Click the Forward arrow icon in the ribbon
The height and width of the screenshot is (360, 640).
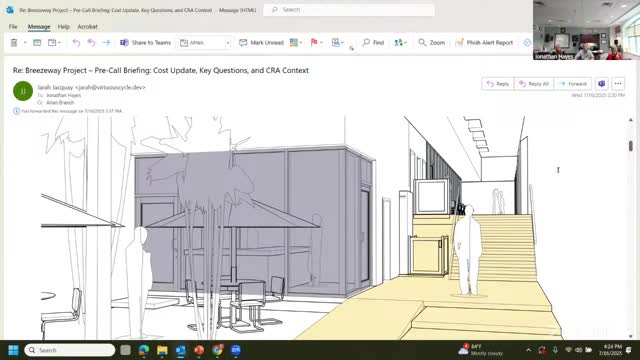106,42
